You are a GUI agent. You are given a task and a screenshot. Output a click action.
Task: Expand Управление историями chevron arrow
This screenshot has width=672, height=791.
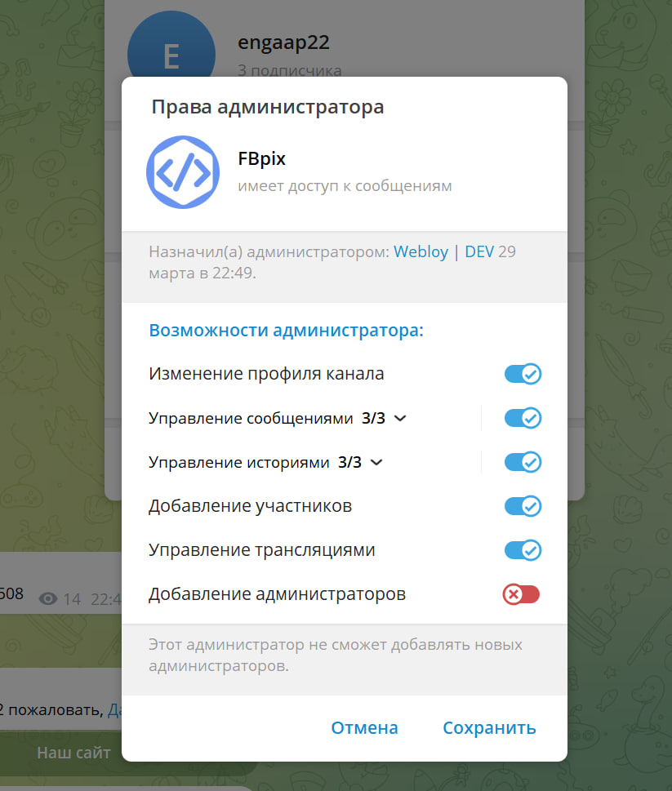(376, 463)
